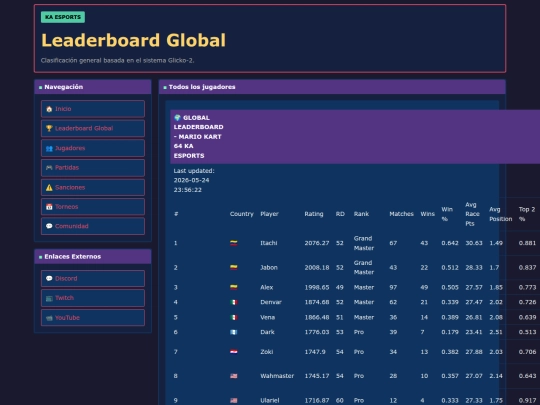Click Wahmaster's US flag
This screenshot has height=405, width=540.
[x=233, y=376]
